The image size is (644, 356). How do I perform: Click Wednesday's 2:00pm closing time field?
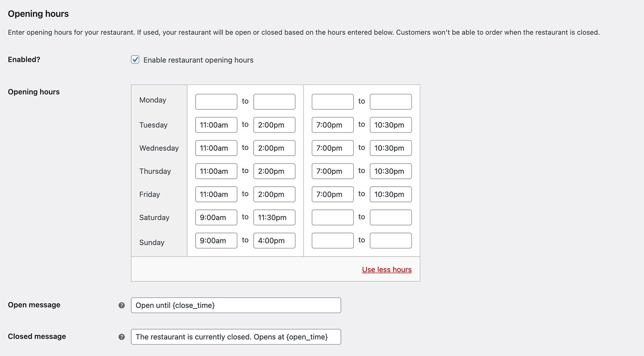tap(274, 148)
